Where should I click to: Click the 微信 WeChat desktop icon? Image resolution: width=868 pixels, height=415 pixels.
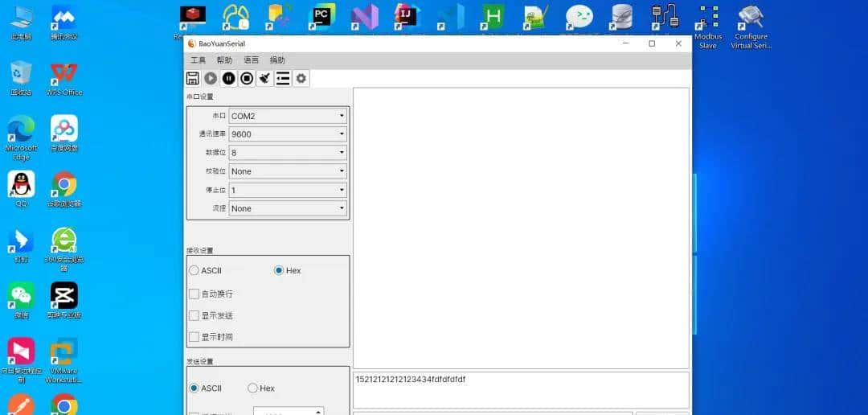[x=21, y=301]
